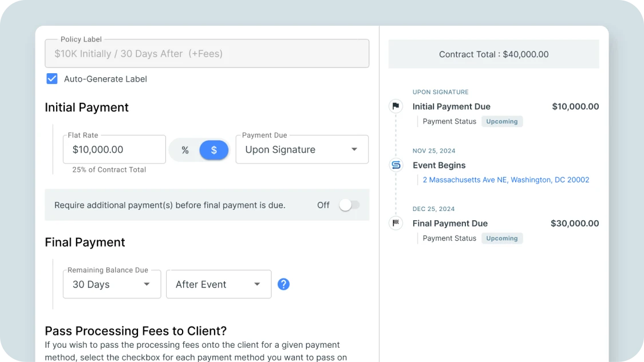
Task: Open the After Event dropdown
Action: 218,284
